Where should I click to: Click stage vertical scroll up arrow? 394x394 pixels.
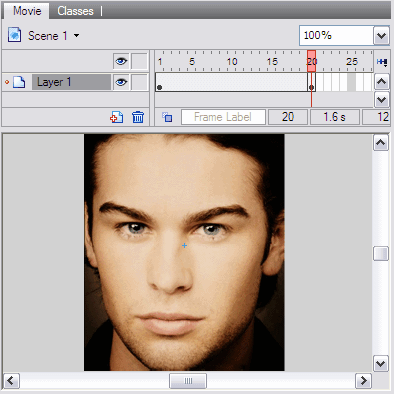tap(381, 143)
